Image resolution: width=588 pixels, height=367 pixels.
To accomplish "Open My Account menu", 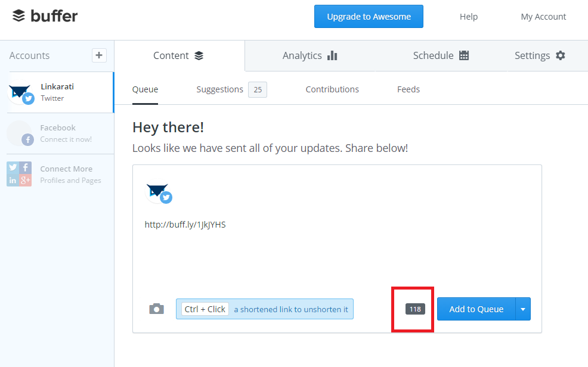I will click(543, 17).
